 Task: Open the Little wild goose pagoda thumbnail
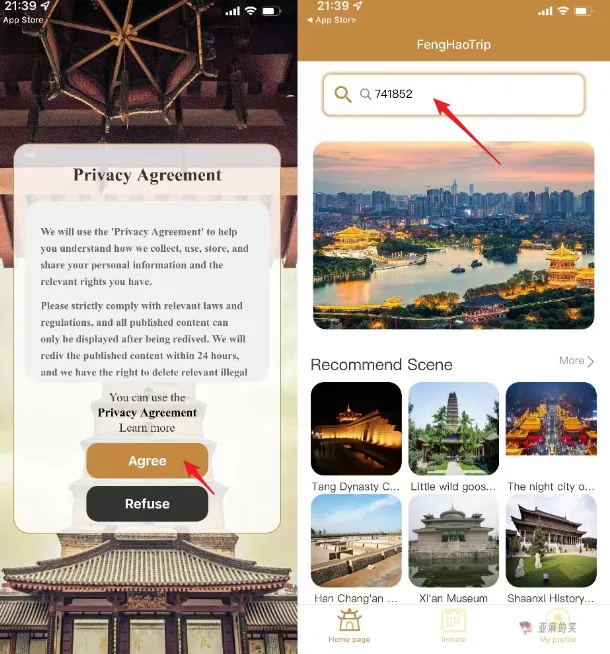click(453, 428)
